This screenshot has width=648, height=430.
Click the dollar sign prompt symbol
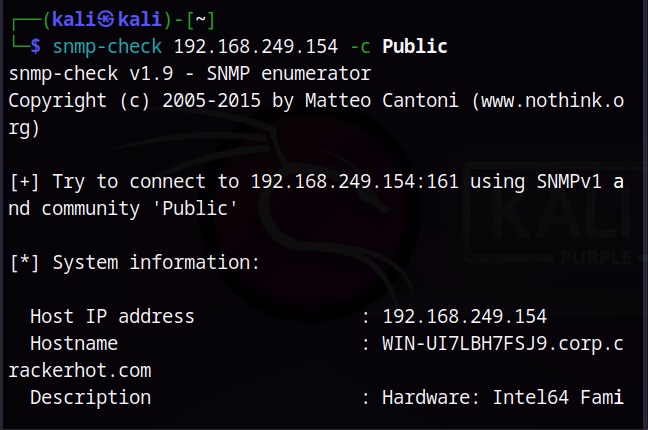36,46
